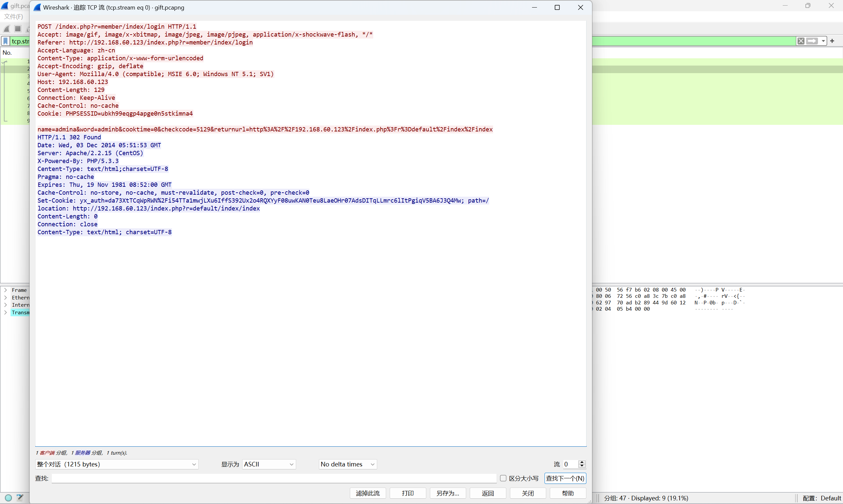Click the Set-Cookie: yx_auth line
843x504 pixels.
tap(263, 200)
